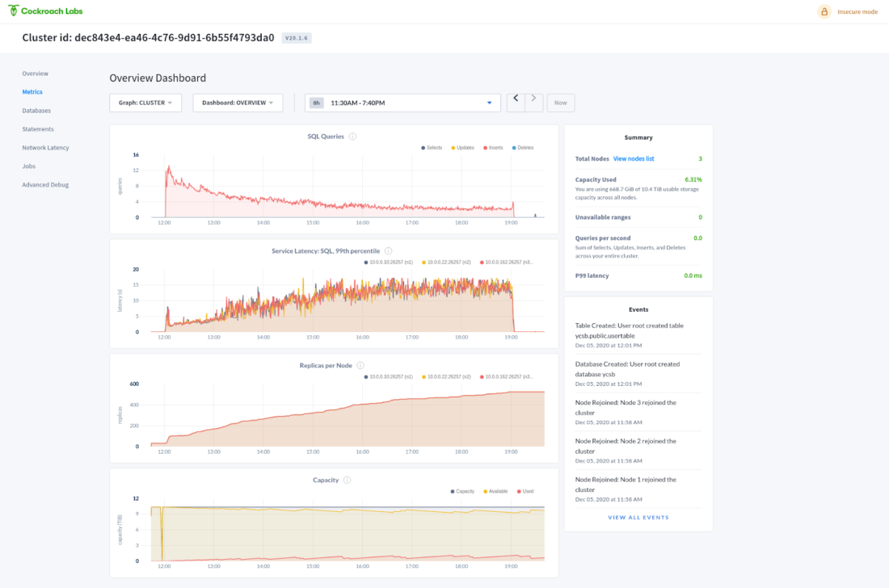This screenshot has height=588, width=889.
Task: Click the Overview Dashboard heading
Action: tap(158, 78)
